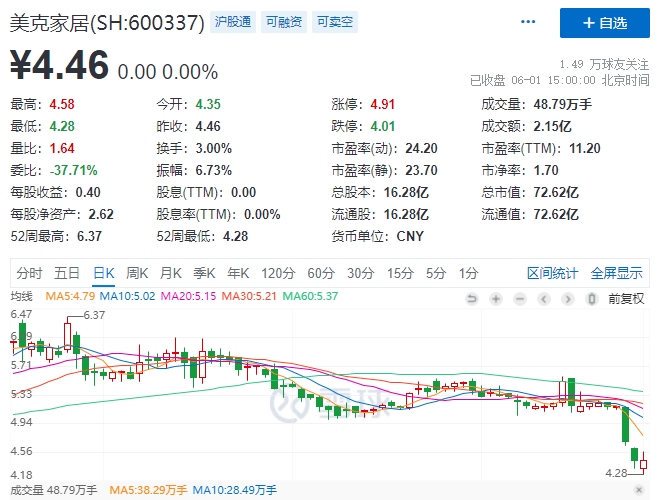Switch to the 1分 interval tab
This screenshot has width=658, height=500.
pyautogui.click(x=468, y=273)
